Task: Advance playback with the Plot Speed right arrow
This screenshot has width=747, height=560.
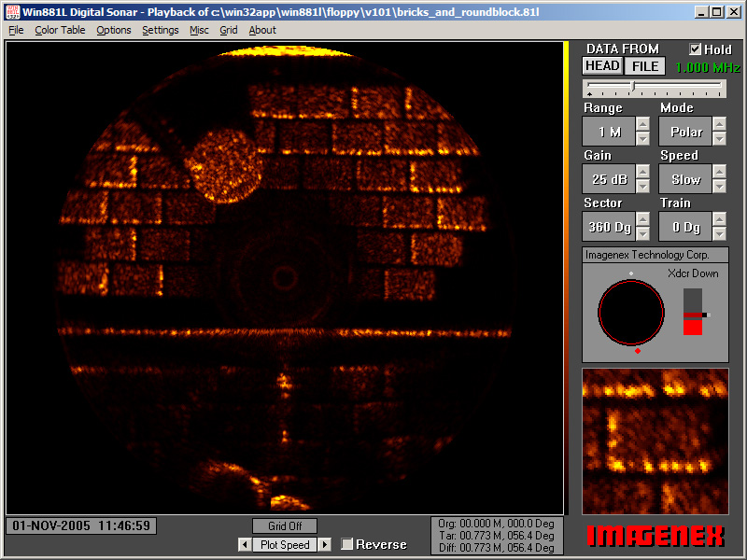Action: pyautogui.click(x=325, y=544)
